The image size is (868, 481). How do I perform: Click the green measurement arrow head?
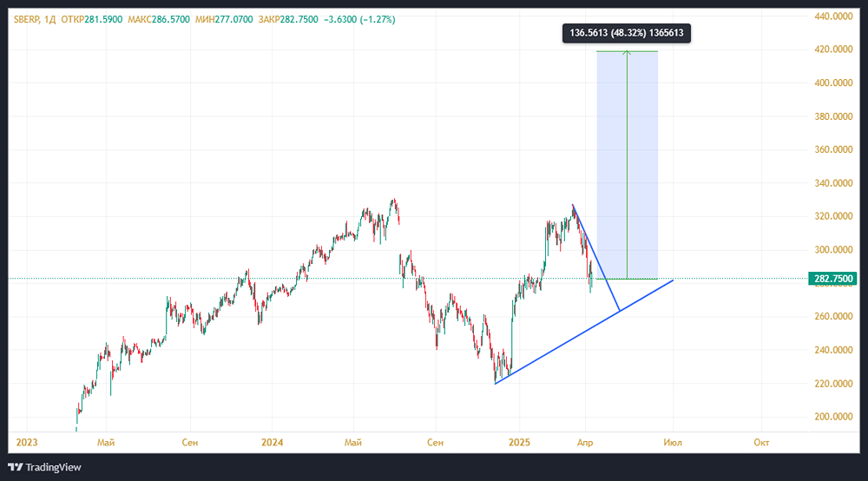pos(627,55)
